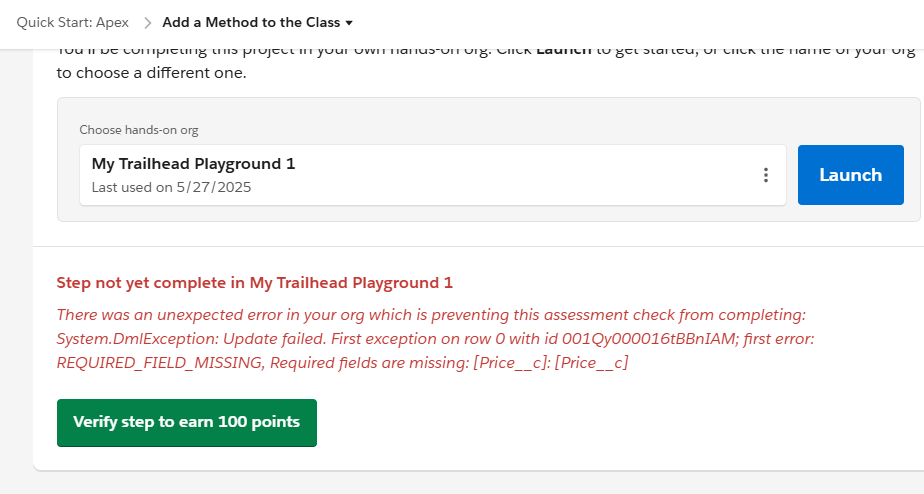
Task: Click the last [Price__c] field name
Action: tap(591, 363)
